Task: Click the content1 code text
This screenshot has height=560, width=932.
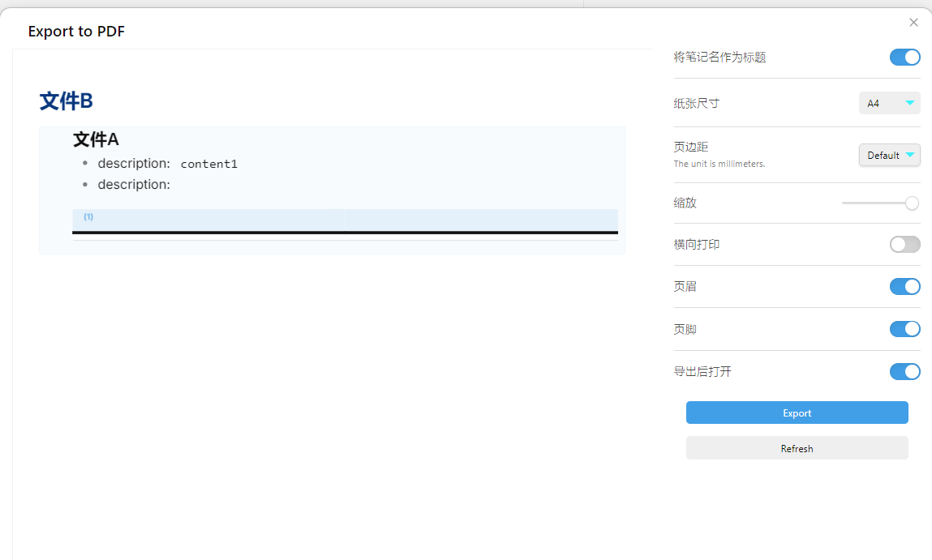Action: tap(208, 165)
